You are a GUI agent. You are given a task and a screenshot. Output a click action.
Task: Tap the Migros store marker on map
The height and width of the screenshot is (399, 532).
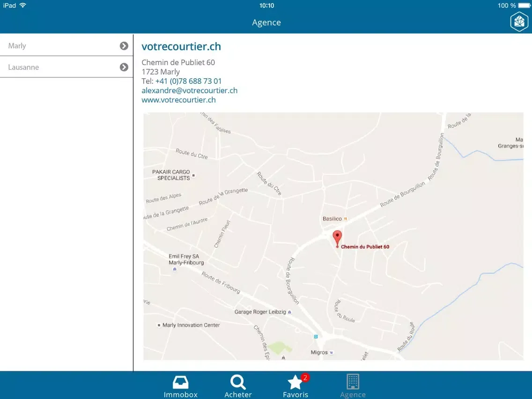(322, 353)
